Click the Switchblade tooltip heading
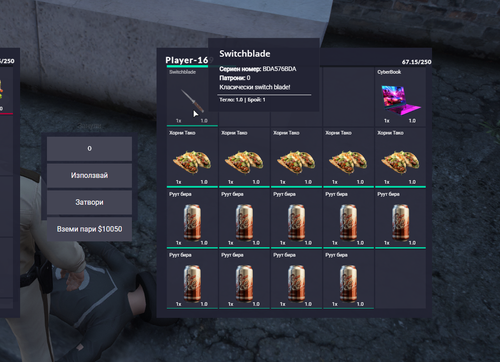500x362 pixels. coord(245,54)
